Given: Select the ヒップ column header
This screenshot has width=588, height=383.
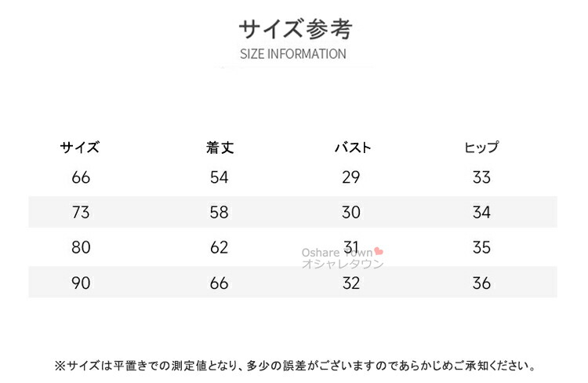Looking at the screenshot, I should pos(481,148).
